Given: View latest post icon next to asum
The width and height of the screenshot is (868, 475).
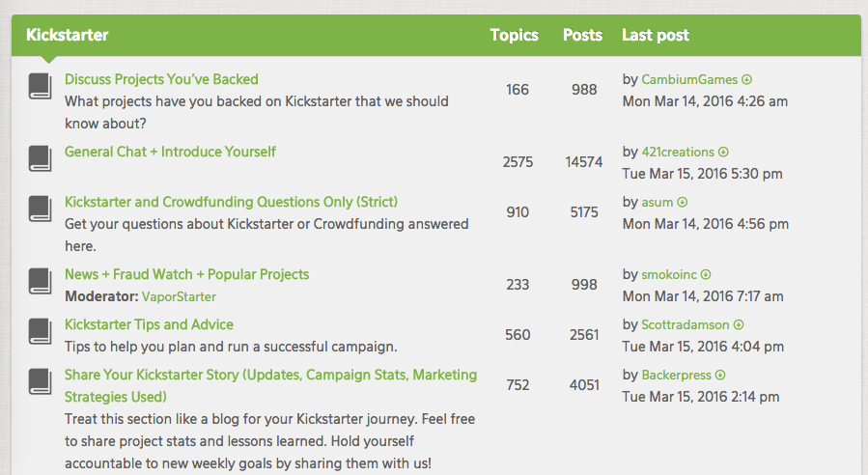Looking at the screenshot, I should [683, 203].
